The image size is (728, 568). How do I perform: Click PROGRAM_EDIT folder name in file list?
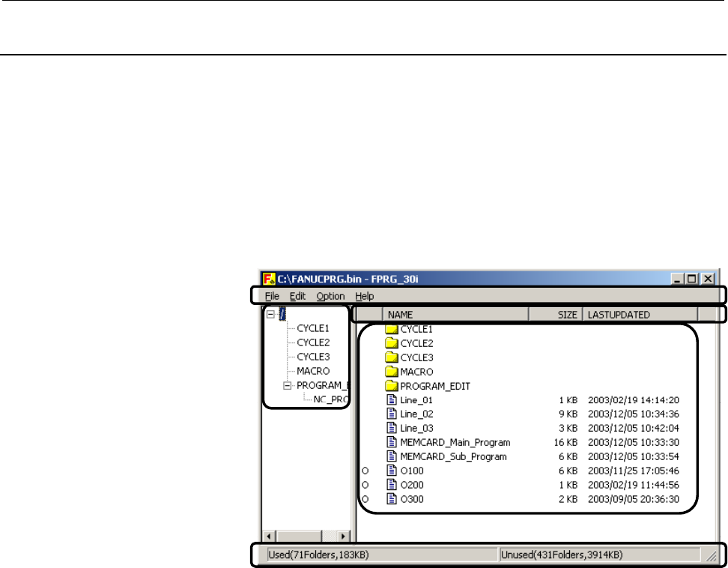tap(435, 386)
